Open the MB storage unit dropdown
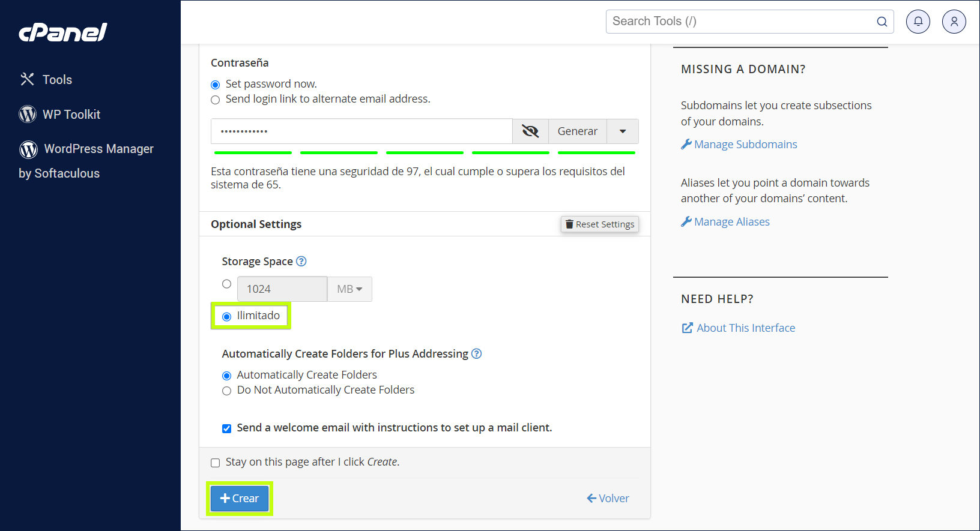 tap(349, 289)
